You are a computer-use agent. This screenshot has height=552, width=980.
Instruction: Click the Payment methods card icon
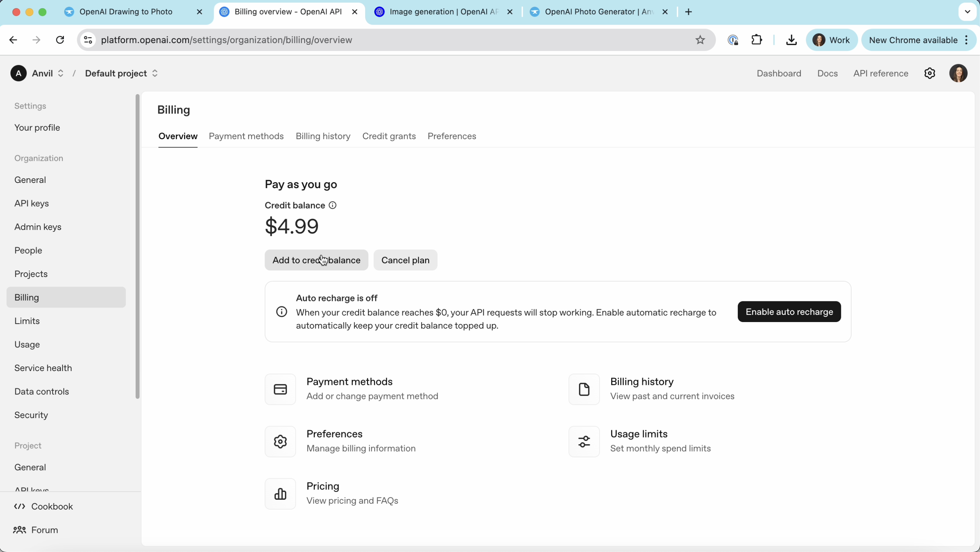tap(281, 390)
